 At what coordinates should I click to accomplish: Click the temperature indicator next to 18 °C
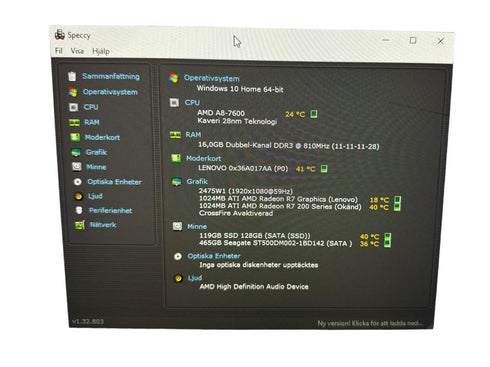(x=397, y=200)
